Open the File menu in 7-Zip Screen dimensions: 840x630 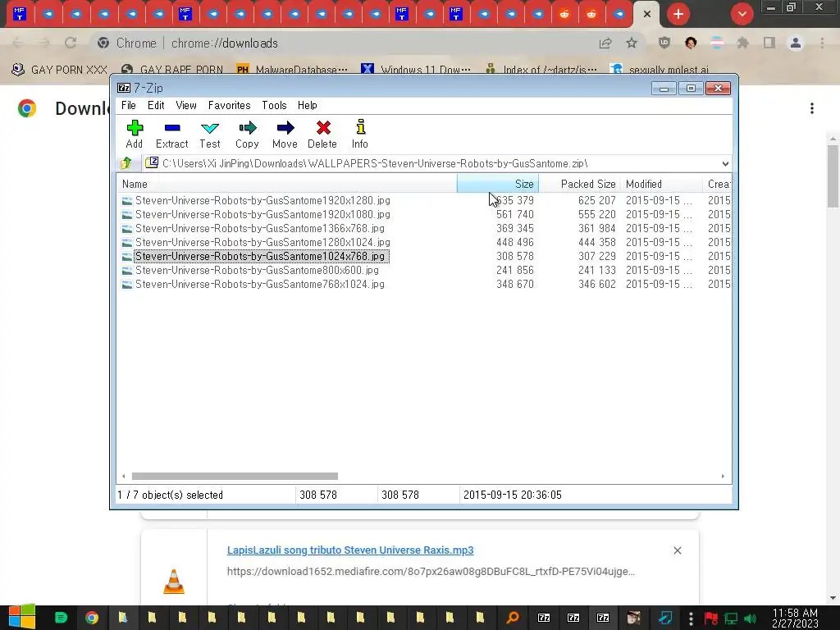point(129,106)
